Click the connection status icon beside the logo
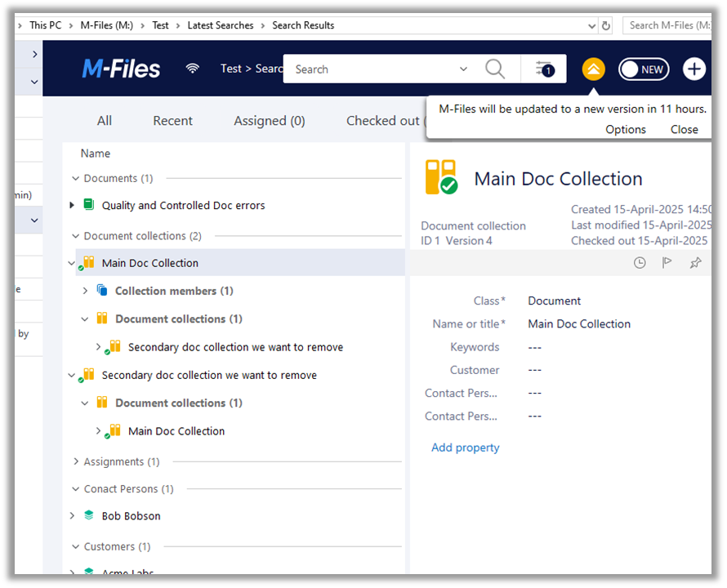 tap(193, 68)
